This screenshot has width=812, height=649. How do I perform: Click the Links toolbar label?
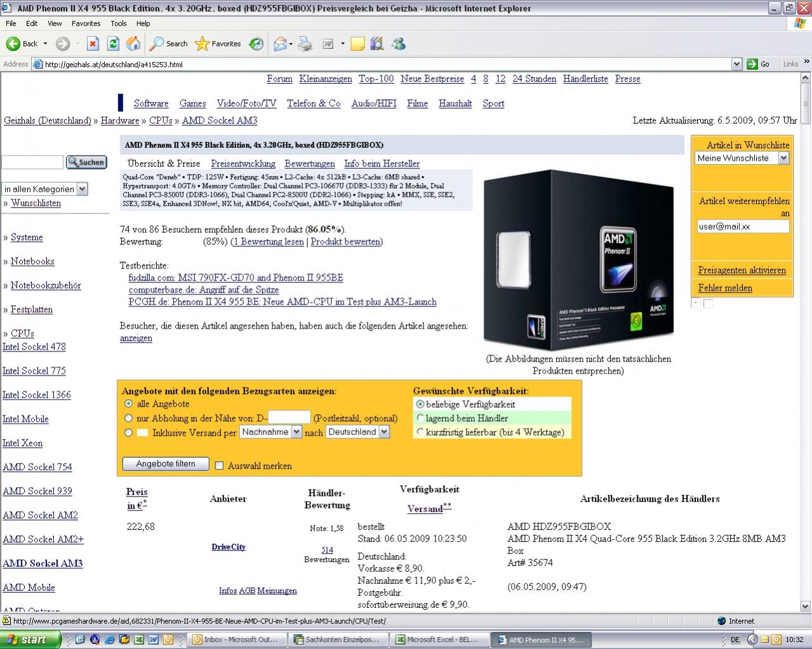point(790,64)
